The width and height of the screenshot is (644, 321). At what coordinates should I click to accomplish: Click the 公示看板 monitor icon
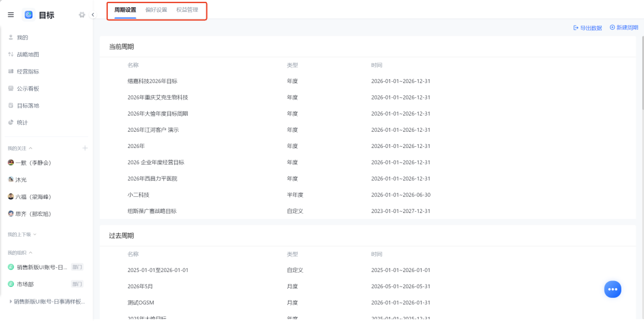pos(11,88)
